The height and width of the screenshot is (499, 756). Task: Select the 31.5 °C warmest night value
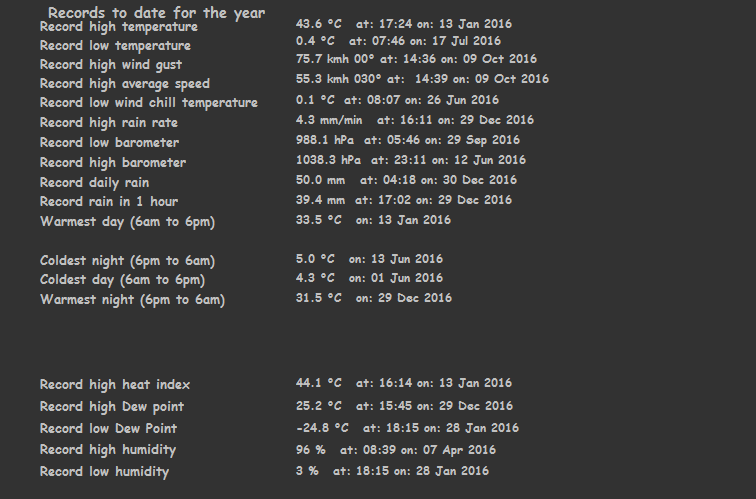tap(318, 297)
